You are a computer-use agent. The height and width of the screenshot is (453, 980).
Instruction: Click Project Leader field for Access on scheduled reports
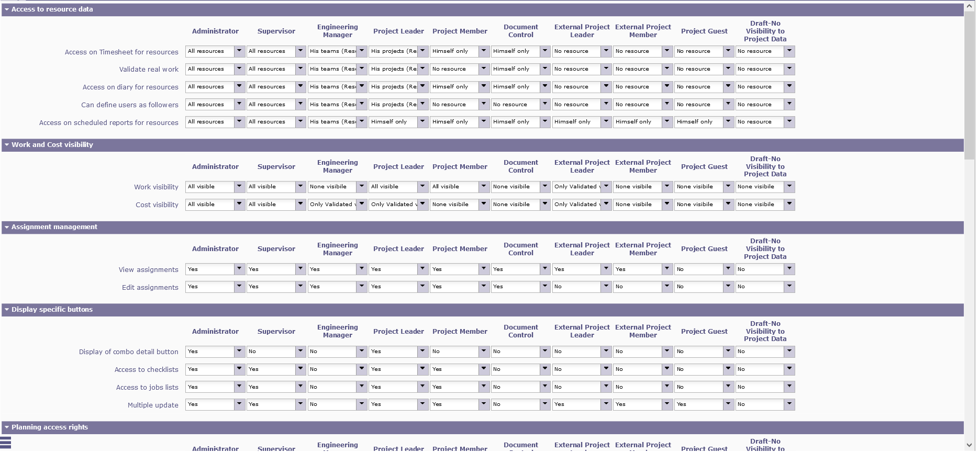coord(393,122)
